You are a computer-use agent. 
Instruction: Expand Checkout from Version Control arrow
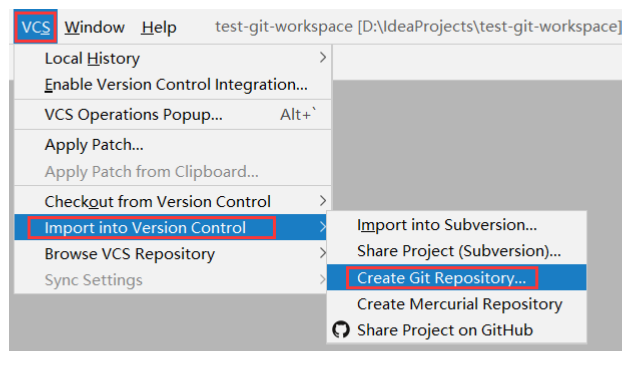click(x=323, y=201)
